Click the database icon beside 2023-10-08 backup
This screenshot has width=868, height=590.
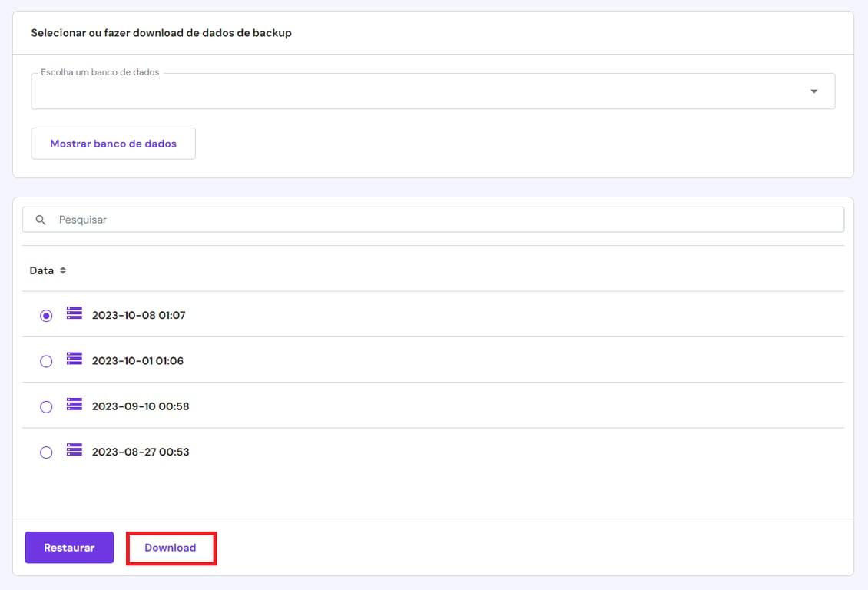pos(73,313)
